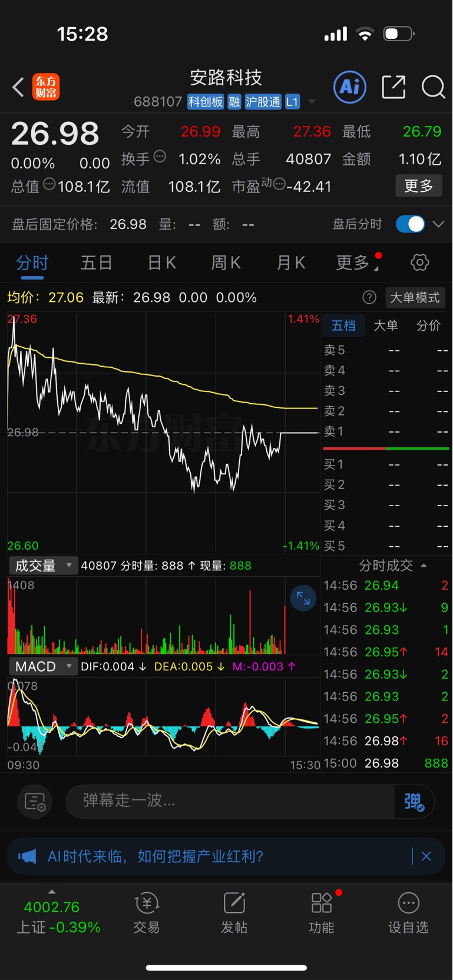Expand stock title dropdown arrow
Screen dimensions: 453x980
pos(312,102)
